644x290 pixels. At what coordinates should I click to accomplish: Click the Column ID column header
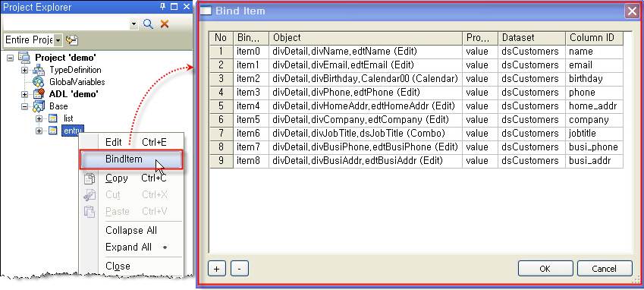coord(594,38)
